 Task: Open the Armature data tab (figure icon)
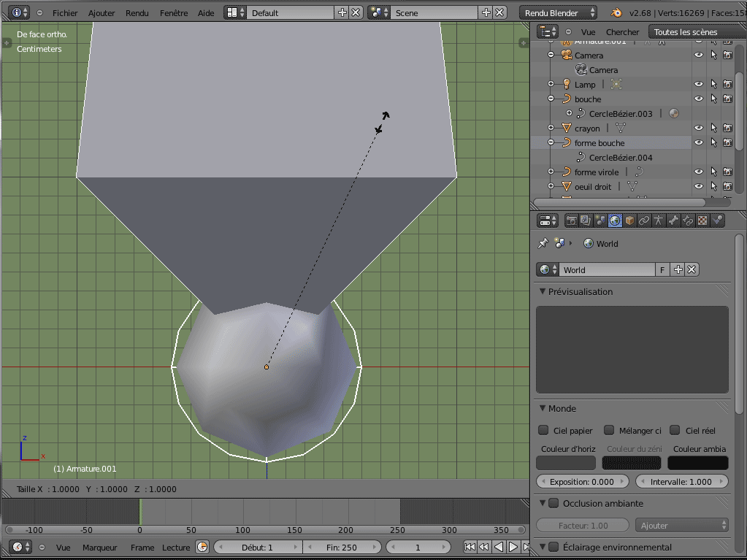click(x=659, y=220)
